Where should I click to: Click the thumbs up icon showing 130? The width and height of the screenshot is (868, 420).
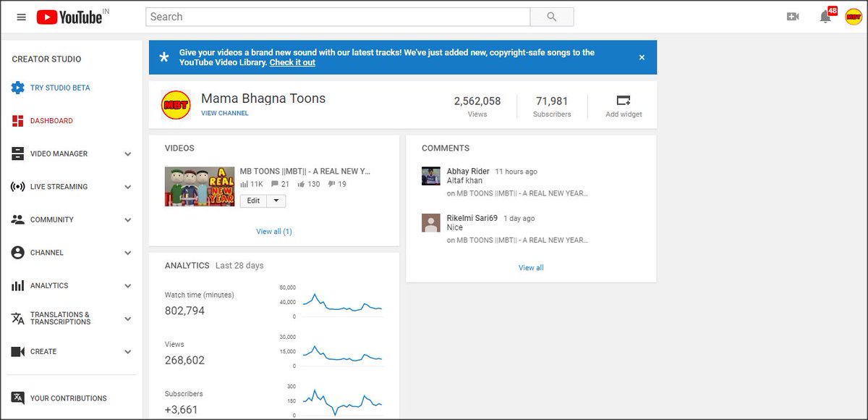tap(301, 184)
